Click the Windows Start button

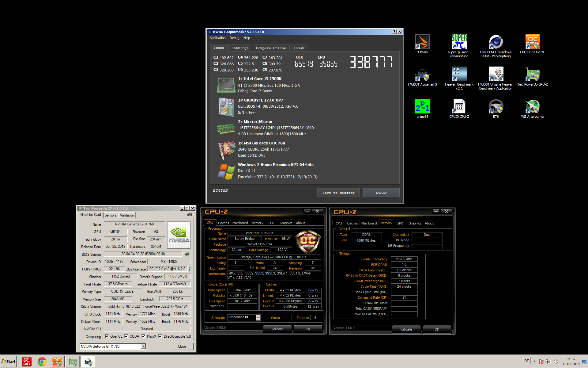[x=8, y=362]
